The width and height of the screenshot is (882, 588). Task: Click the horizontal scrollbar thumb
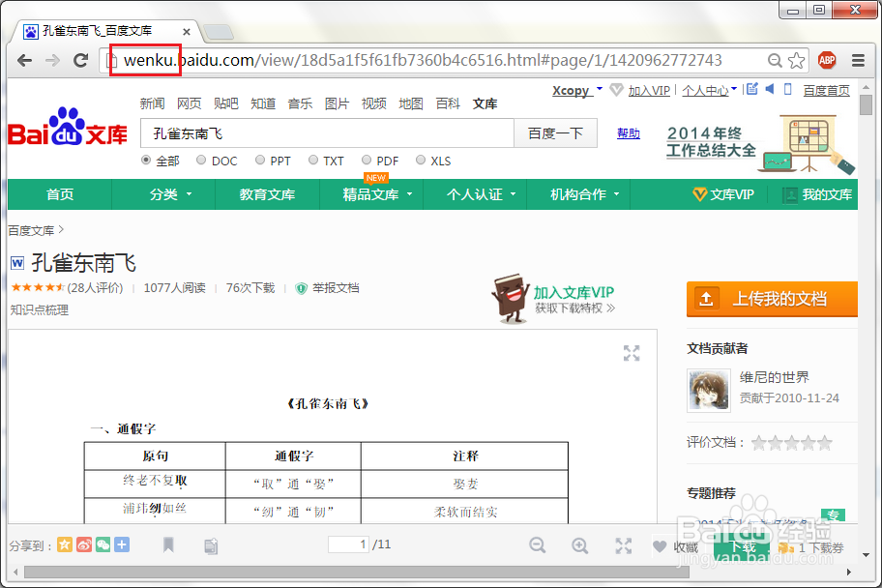pyautogui.click(x=357, y=573)
